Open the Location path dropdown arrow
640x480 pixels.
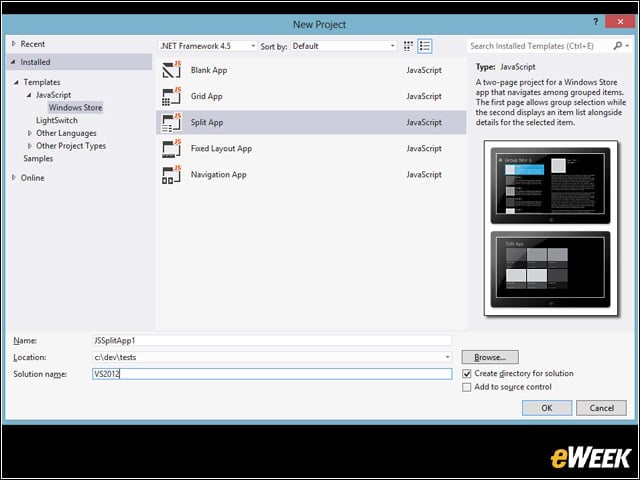tap(447, 357)
